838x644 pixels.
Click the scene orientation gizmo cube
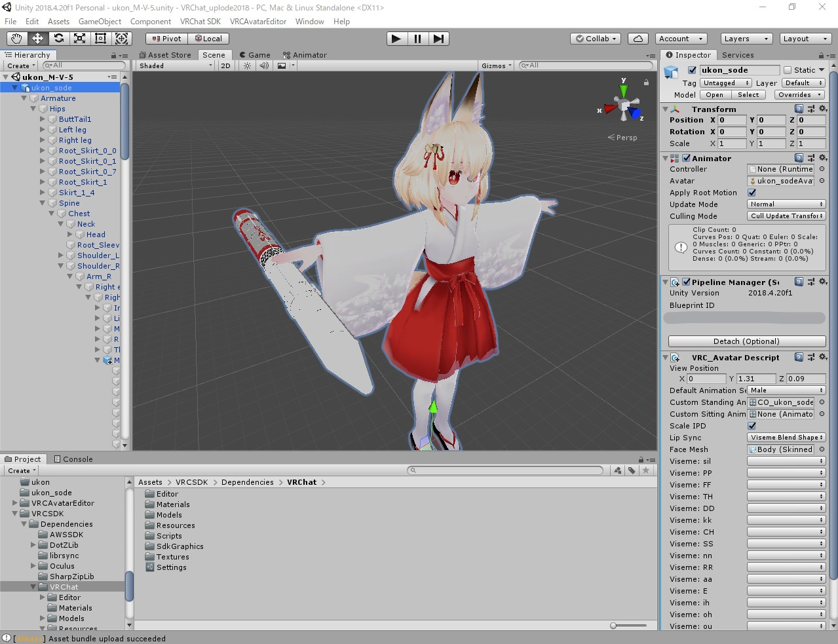624,105
